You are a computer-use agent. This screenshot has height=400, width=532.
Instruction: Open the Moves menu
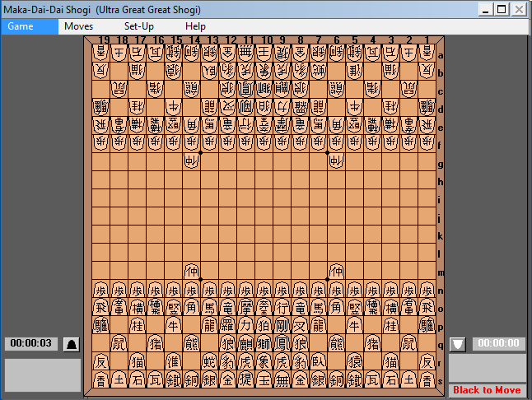click(x=79, y=26)
